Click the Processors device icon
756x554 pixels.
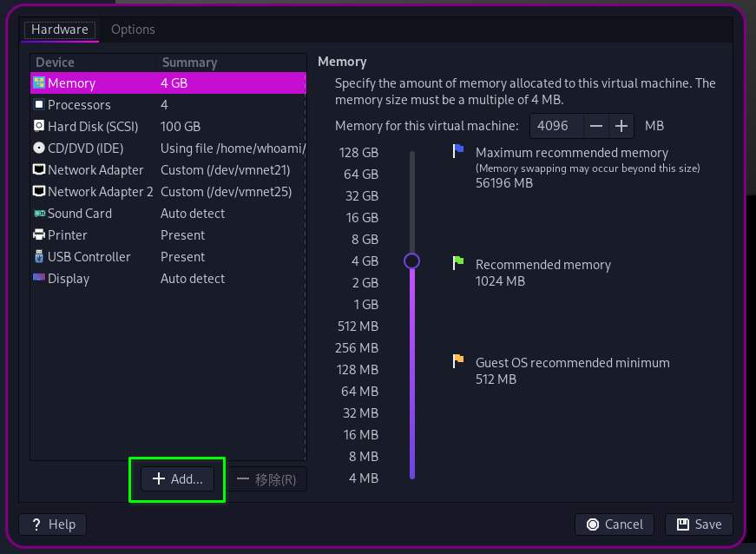click(x=39, y=105)
